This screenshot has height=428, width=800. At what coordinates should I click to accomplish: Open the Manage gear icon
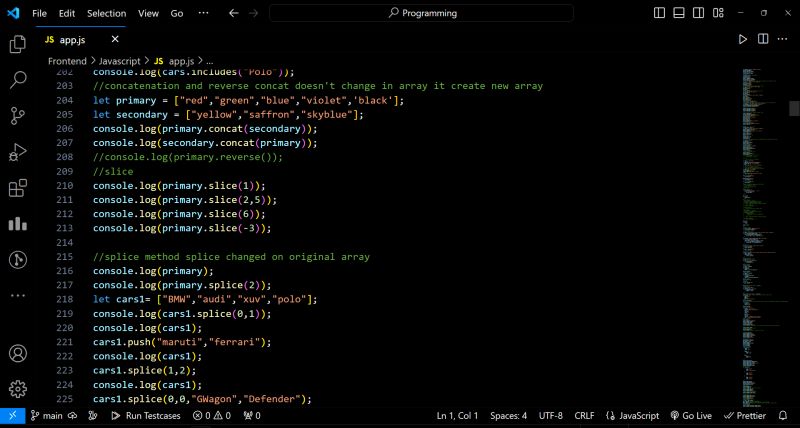(x=17, y=389)
